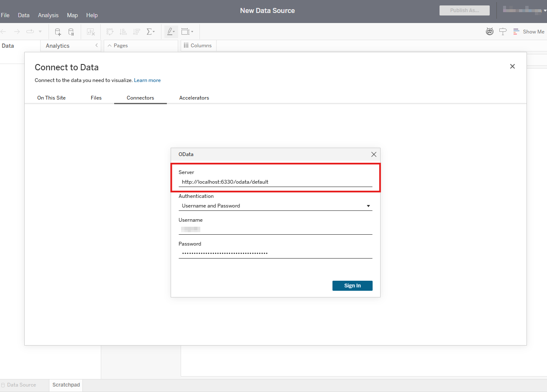Screen dimensions: 547x392
Task: Open the File menu
Action: click(x=5, y=15)
